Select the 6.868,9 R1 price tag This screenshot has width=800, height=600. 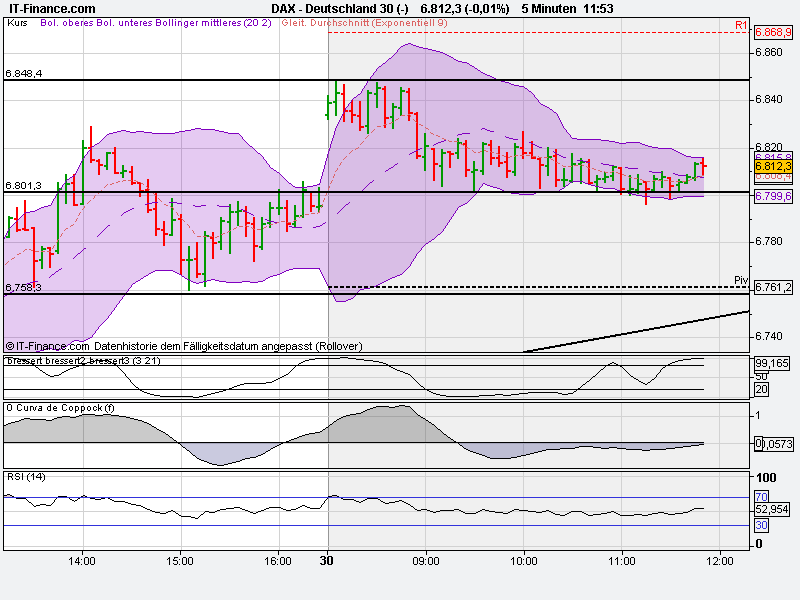773,32
